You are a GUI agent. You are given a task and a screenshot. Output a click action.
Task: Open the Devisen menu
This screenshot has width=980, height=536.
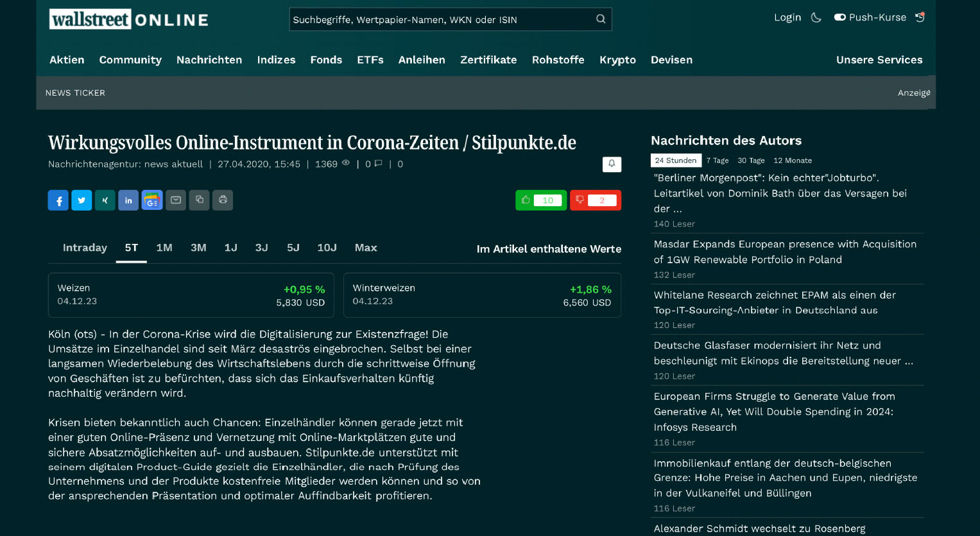click(x=671, y=60)
